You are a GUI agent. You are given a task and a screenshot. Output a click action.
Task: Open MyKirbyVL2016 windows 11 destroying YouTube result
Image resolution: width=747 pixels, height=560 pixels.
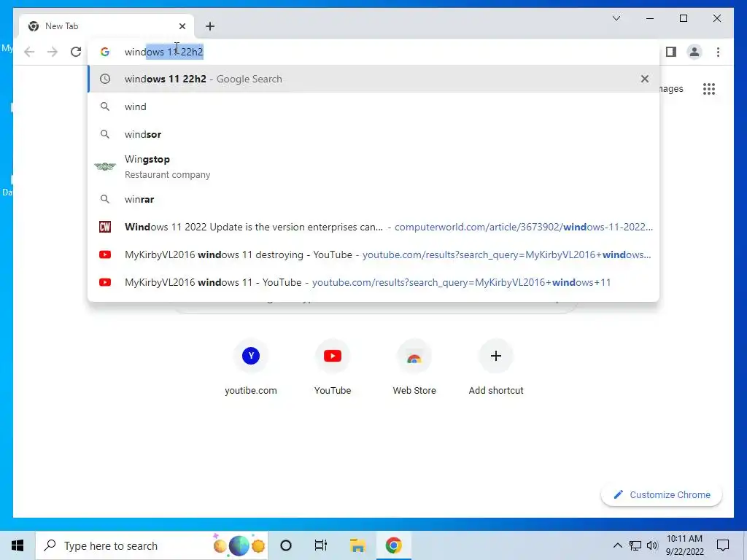[373, 254]
